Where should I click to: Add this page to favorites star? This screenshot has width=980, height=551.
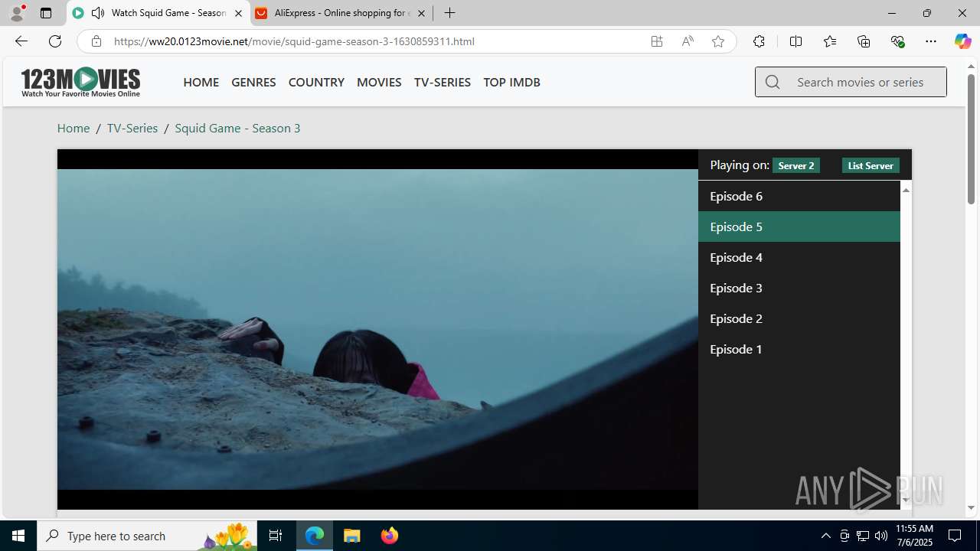click(718, 41)
